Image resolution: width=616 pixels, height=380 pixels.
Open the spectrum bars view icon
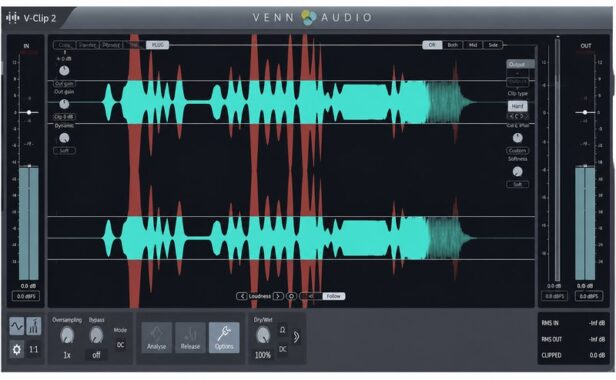(34, 326)
